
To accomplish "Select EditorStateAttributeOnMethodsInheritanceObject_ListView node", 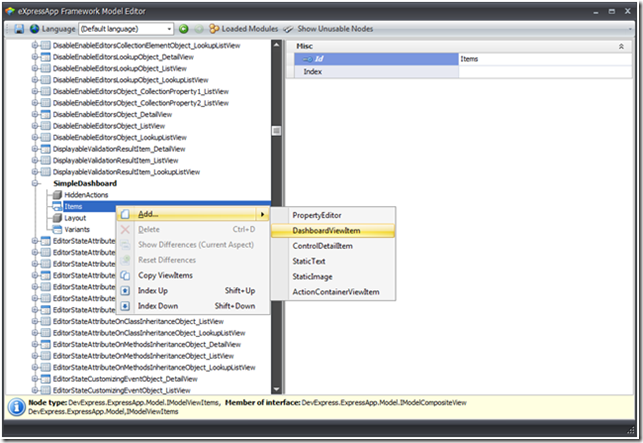I will point(143,356).
